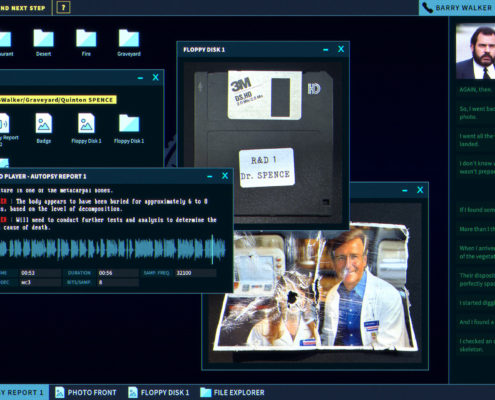
Task: Click chat message starting 'I started digg'
Action: [477, 303]
